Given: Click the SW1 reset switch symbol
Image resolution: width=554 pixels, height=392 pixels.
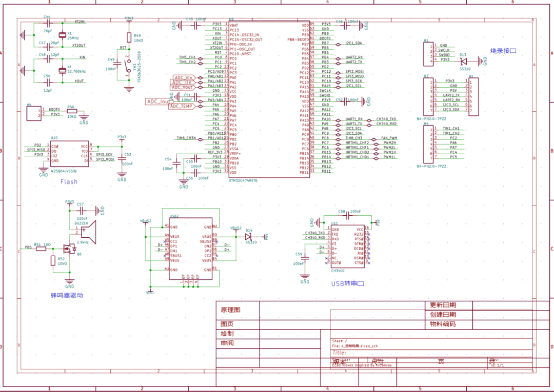Looking at the screenshot, I should click(x=128, y=65).
